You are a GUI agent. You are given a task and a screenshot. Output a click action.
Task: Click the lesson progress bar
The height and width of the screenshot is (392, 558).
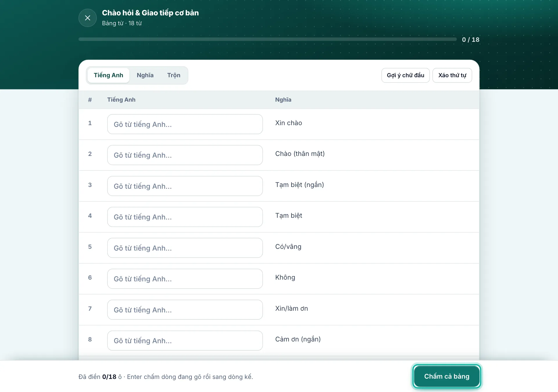pos(267,39)
